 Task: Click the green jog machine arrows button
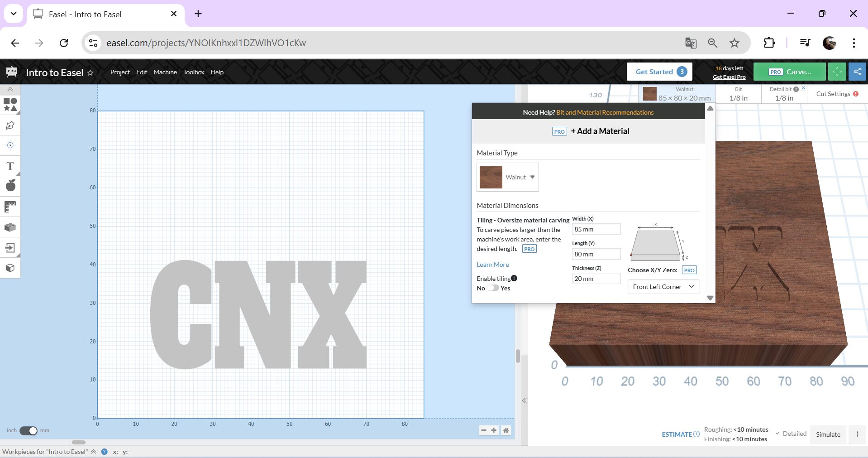837,72
